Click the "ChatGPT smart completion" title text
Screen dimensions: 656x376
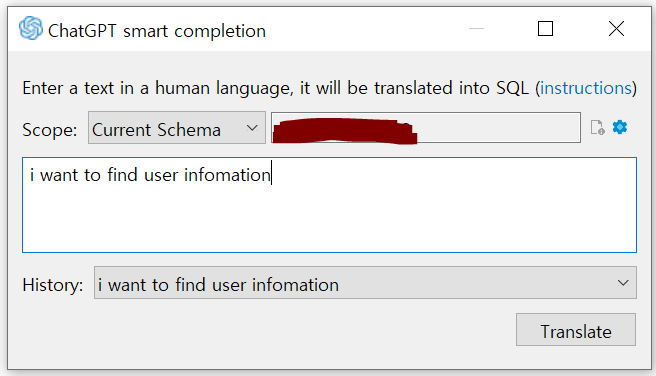157,31
